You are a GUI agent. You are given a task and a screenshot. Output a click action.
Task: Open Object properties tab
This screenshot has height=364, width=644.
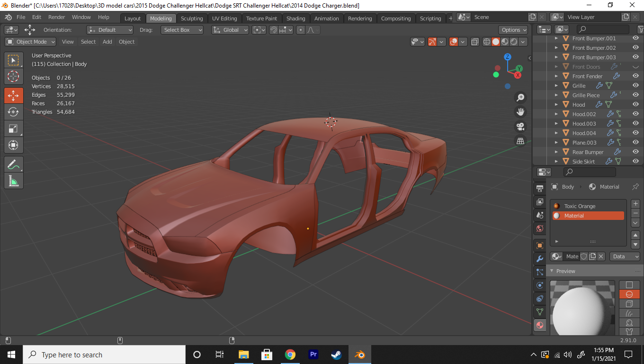pyautogui.click(x=539, y=246)
